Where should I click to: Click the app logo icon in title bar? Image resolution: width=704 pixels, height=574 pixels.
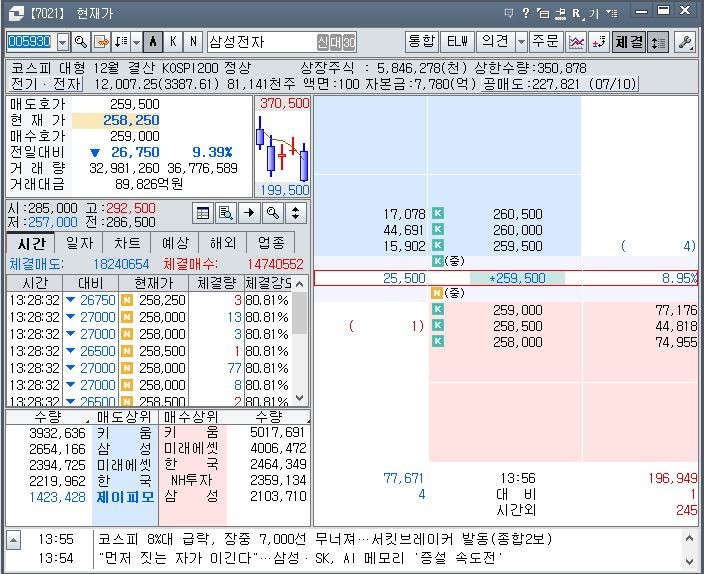tap(16, 13)
